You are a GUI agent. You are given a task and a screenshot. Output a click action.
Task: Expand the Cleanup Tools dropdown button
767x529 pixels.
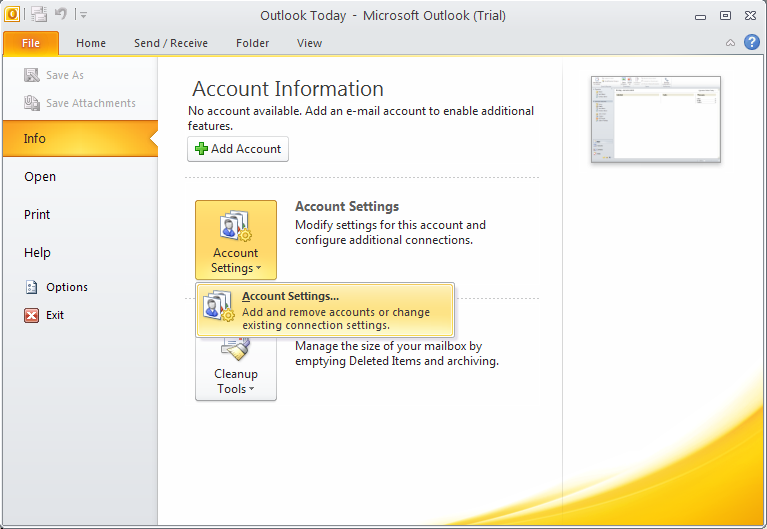(x=236, y=368)
